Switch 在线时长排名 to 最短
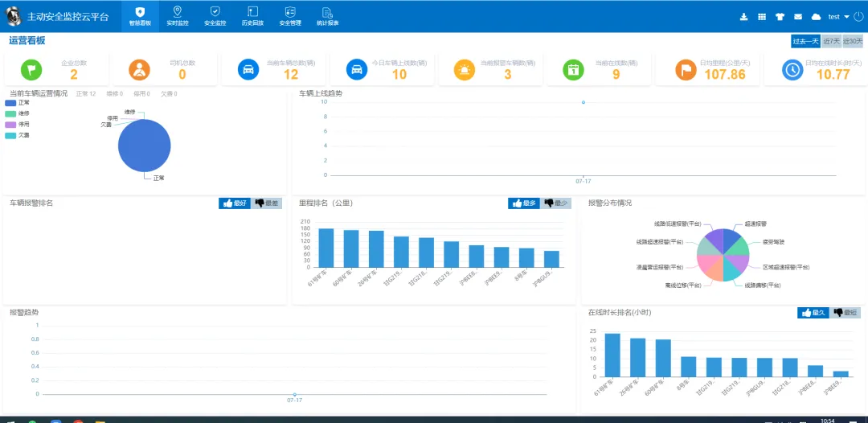 tap(845, 312)
